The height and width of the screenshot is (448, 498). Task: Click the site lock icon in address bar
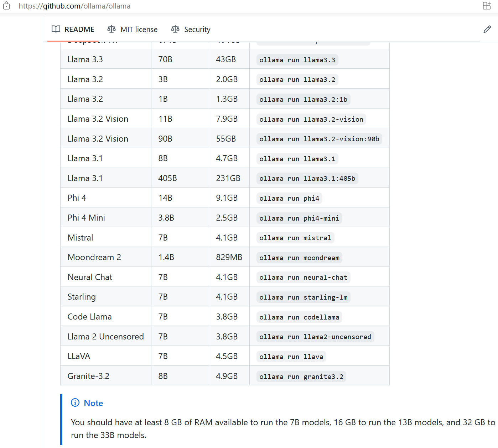click(x=6, y=6)
